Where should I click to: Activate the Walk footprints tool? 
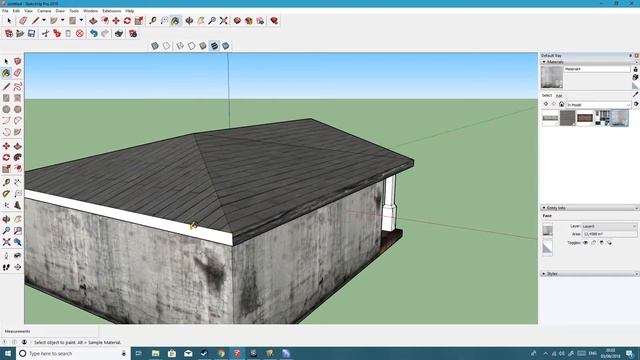(6, 267)
